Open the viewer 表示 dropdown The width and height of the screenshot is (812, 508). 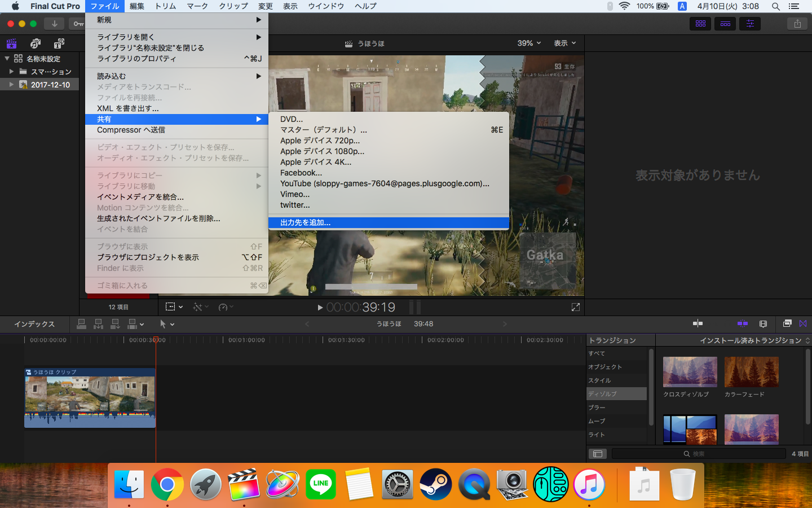(565, 43)
